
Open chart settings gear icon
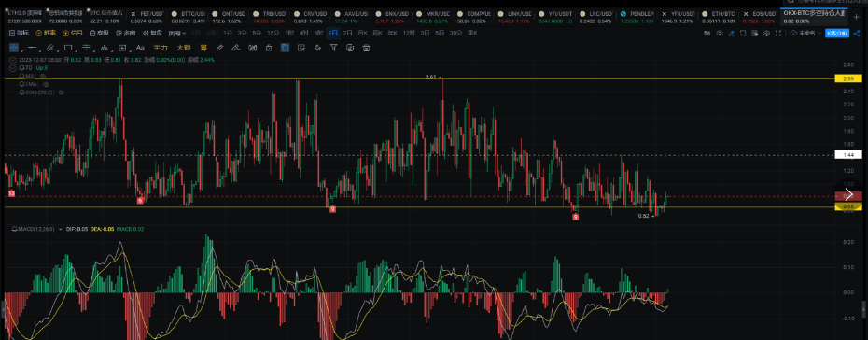tap(766, 34)
